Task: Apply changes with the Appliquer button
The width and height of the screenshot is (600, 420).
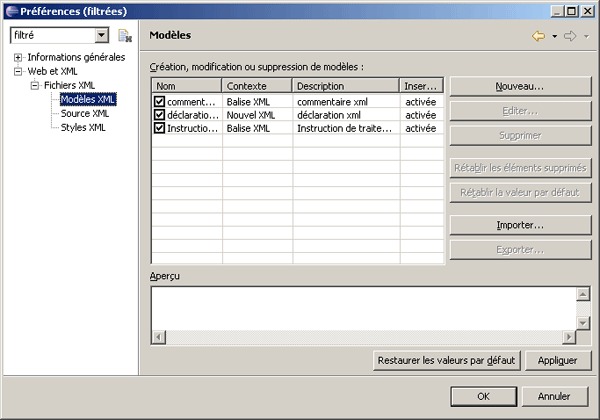Action: point(559,360)
